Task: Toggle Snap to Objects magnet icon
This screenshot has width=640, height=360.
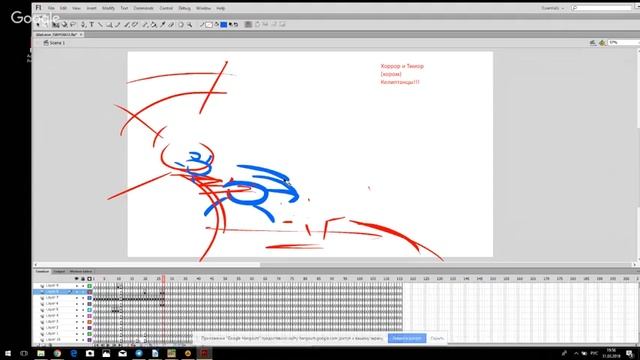Action: (x=248, y=24)
